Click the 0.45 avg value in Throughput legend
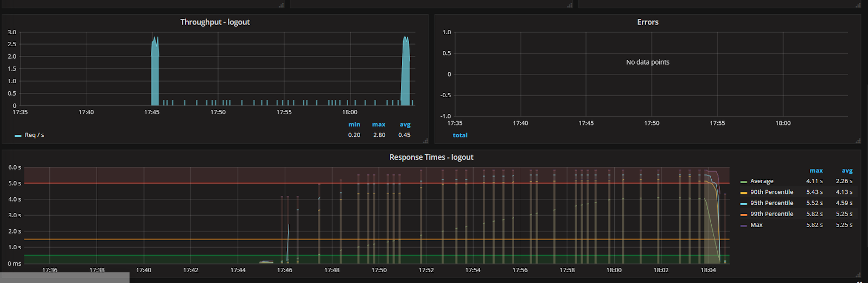This screenshot has height=283, width=868. pyautogui.click(x=405, y=135)
